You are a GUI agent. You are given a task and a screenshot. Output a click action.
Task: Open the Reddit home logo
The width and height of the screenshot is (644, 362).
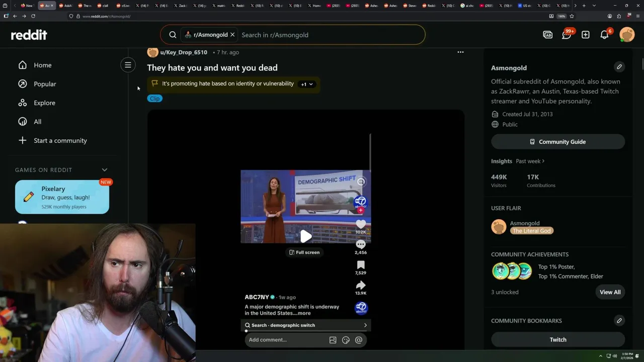(x=29, y=35)
